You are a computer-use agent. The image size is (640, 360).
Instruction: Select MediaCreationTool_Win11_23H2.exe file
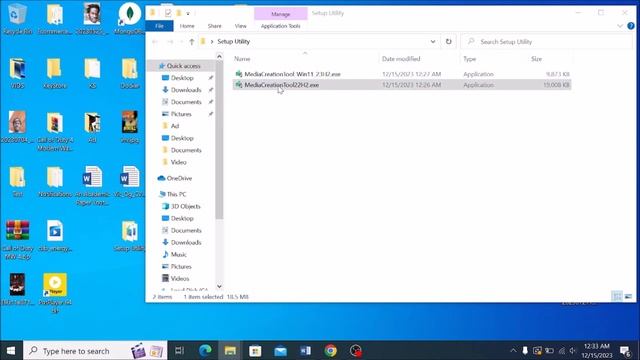[x=292, y=74]
